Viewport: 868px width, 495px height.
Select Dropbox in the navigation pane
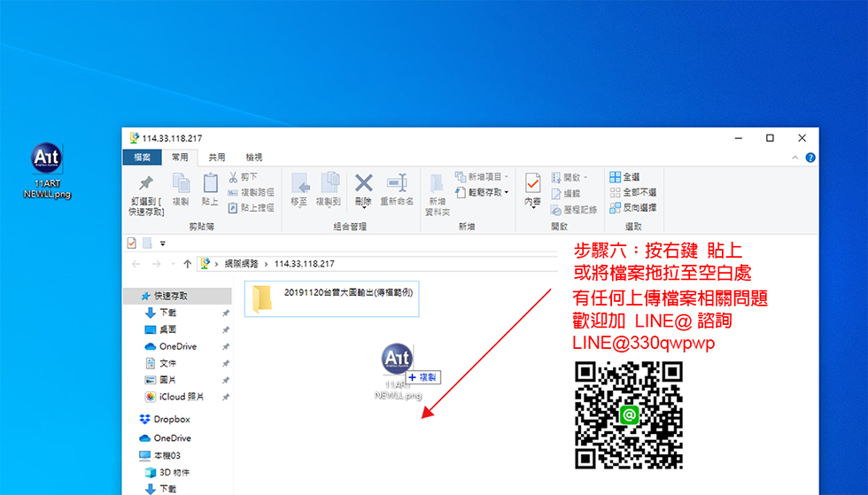tap(171, 419)
